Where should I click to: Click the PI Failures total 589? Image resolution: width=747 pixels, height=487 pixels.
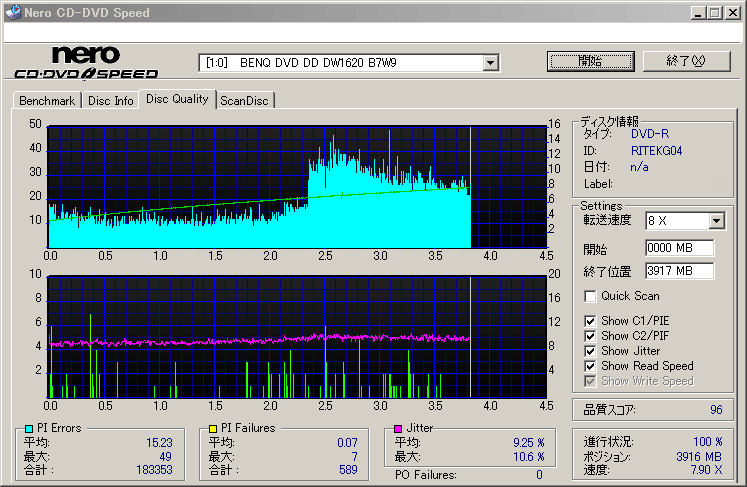click(x=348, y=470)
